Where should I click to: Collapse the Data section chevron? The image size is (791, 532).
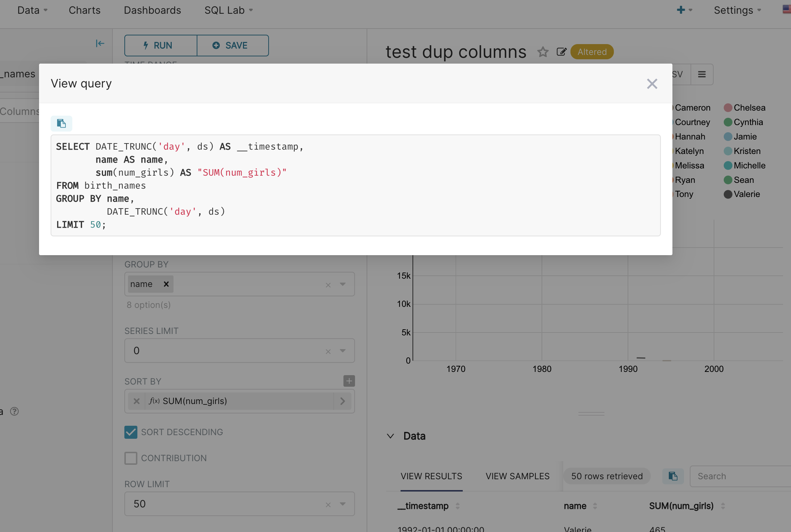tap(390, 436)
